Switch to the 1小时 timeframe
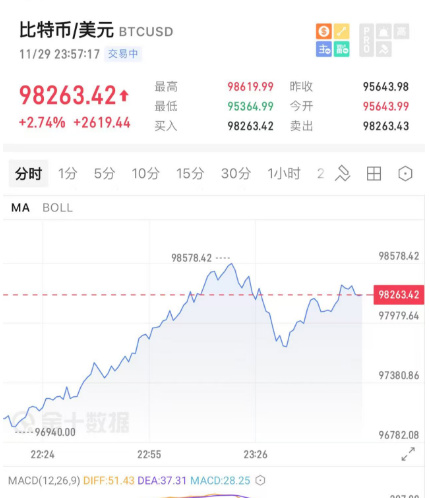Image resolution: width=430 pixels, height=498 pixels. coord(284,174)
